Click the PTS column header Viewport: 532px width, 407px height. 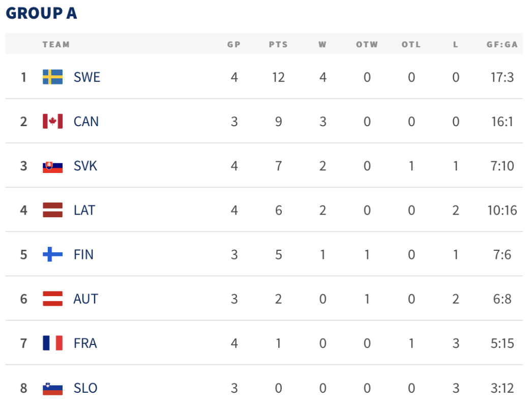coord(278,44)
